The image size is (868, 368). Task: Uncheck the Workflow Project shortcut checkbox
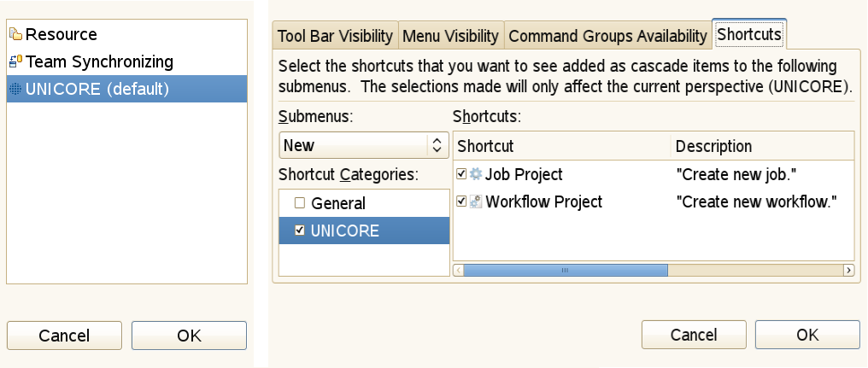tap(461, 202)
